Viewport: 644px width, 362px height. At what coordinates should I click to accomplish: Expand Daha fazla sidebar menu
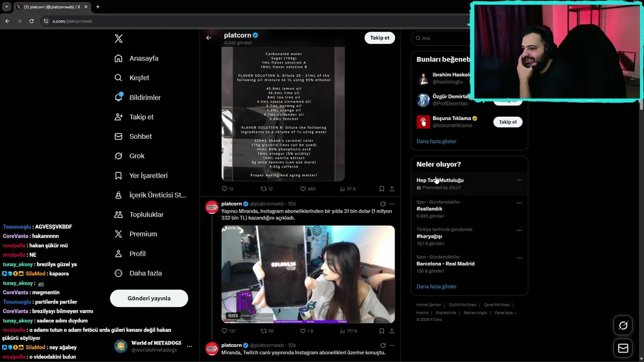tap(138, 274)
